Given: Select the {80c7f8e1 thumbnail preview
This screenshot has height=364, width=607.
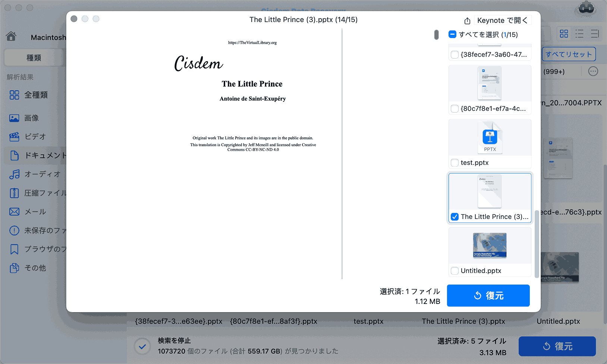Looking at the screenshot, I should coord(490,83).
